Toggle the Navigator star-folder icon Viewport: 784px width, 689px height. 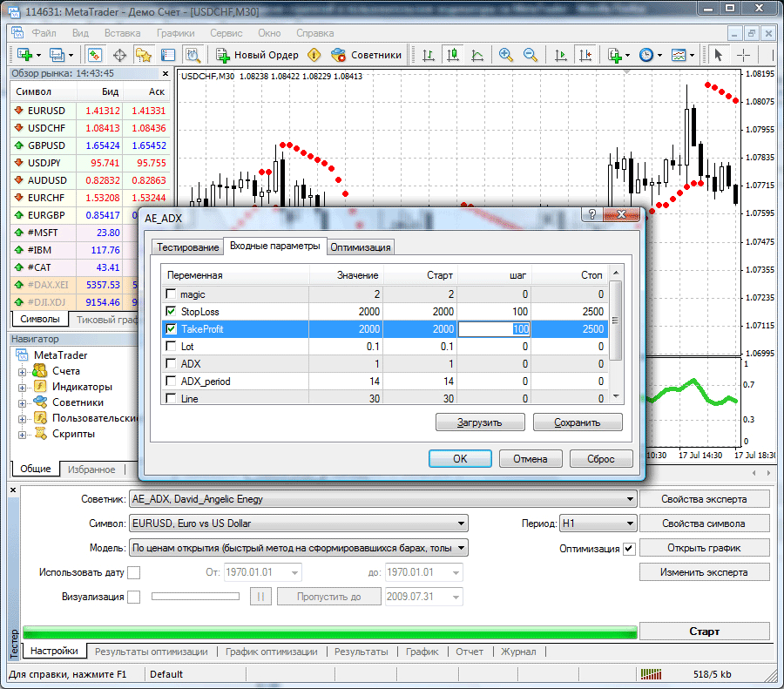pyautogui.click(x=144, y=55)
